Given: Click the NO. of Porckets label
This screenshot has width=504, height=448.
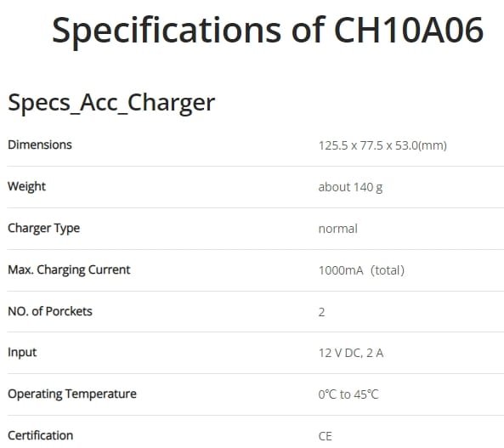Looking at the screenshot, I should [50, 311].
